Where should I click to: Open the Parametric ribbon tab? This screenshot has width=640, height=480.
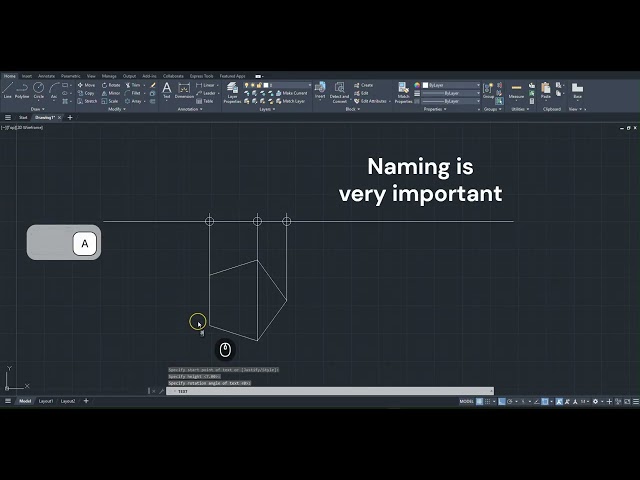71,76
